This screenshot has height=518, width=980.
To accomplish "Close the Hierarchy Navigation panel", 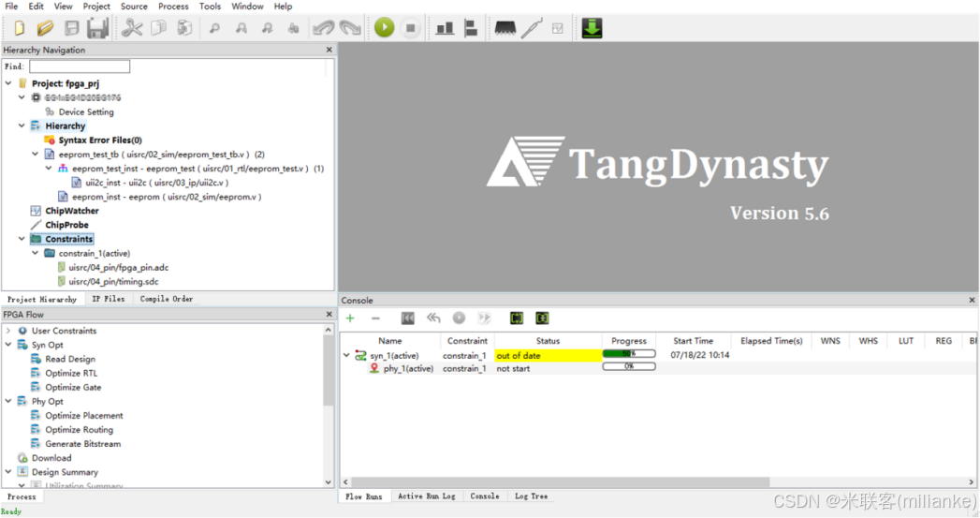I will coord(329,50).
